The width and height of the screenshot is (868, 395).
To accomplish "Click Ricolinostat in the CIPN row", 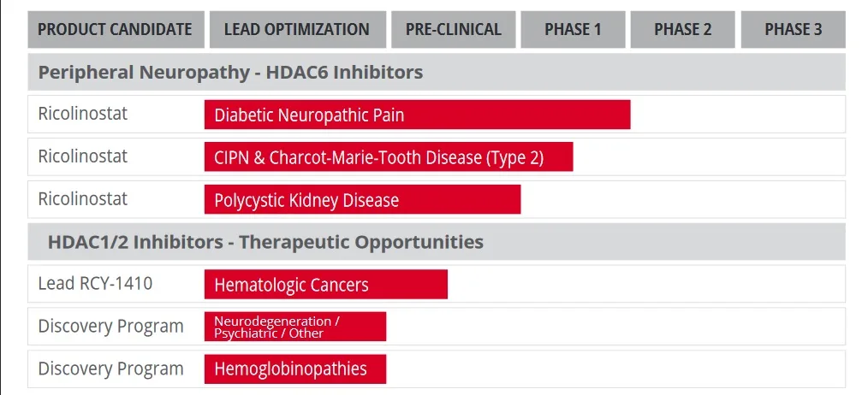I will [83, 156].
